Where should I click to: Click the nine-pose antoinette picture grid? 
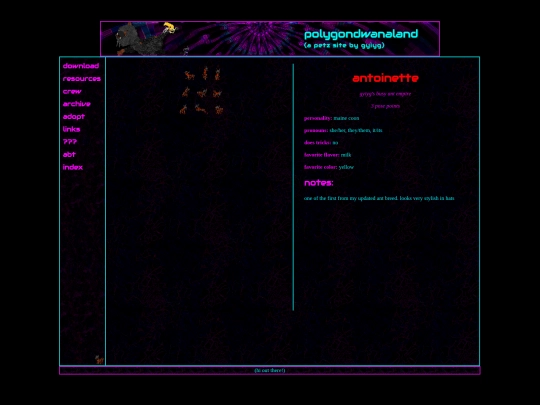click(202, 91)
